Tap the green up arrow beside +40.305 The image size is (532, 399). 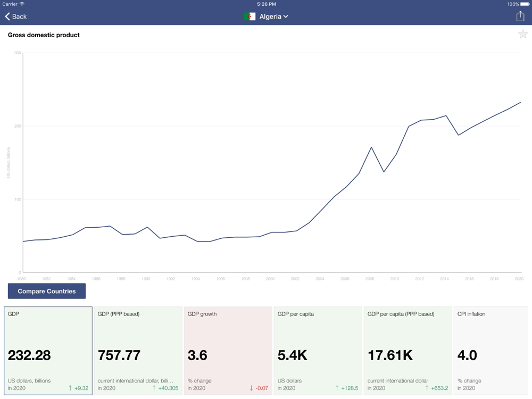click(154, 388)
